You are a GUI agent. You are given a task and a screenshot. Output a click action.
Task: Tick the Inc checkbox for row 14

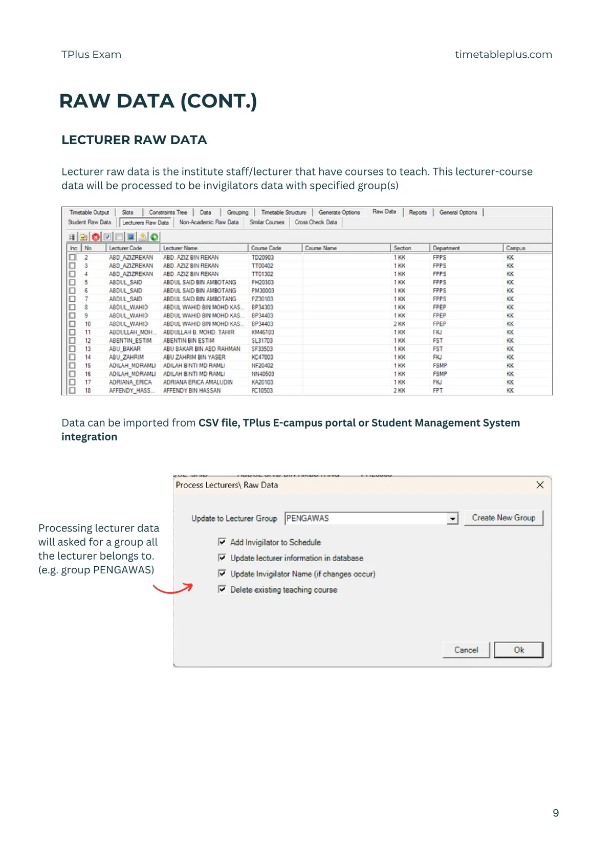pos(72,357)
